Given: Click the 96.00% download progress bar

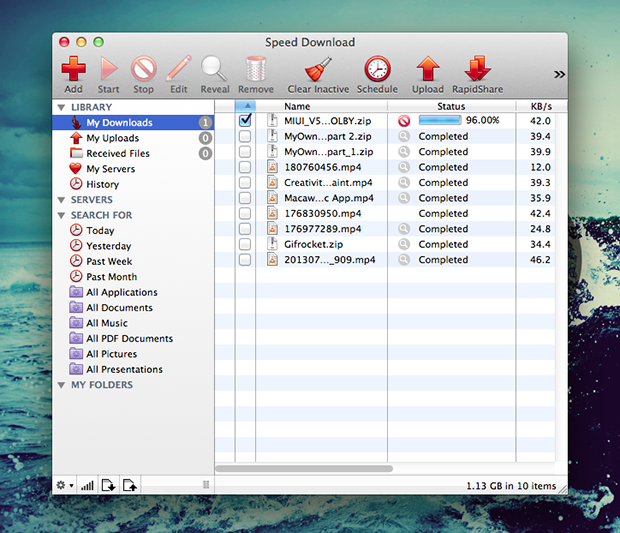Looking at the screenshot, I should click(440, 120).
